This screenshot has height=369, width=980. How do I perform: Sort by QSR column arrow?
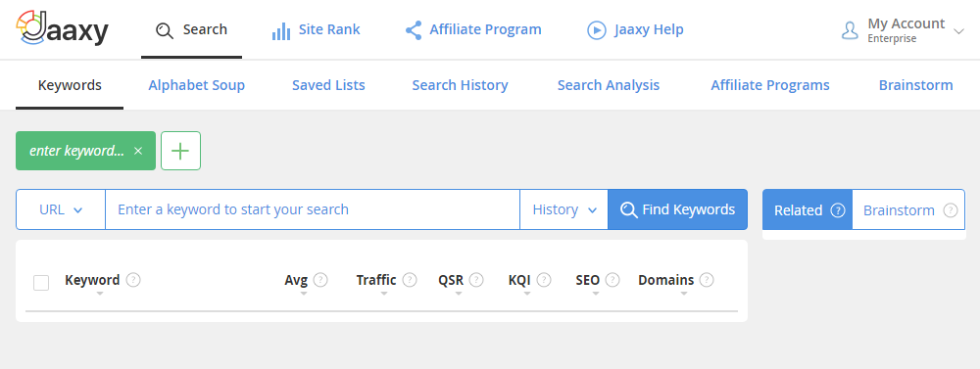pos(458,294)
